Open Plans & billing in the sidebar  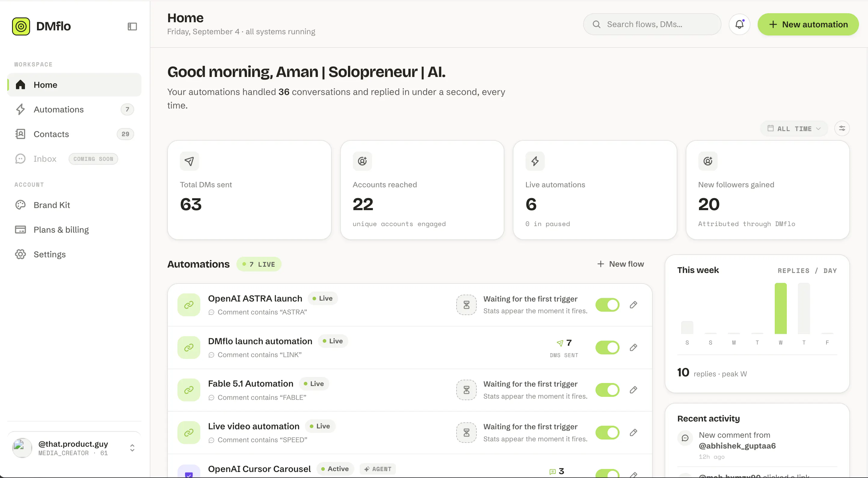coord(74,230)
